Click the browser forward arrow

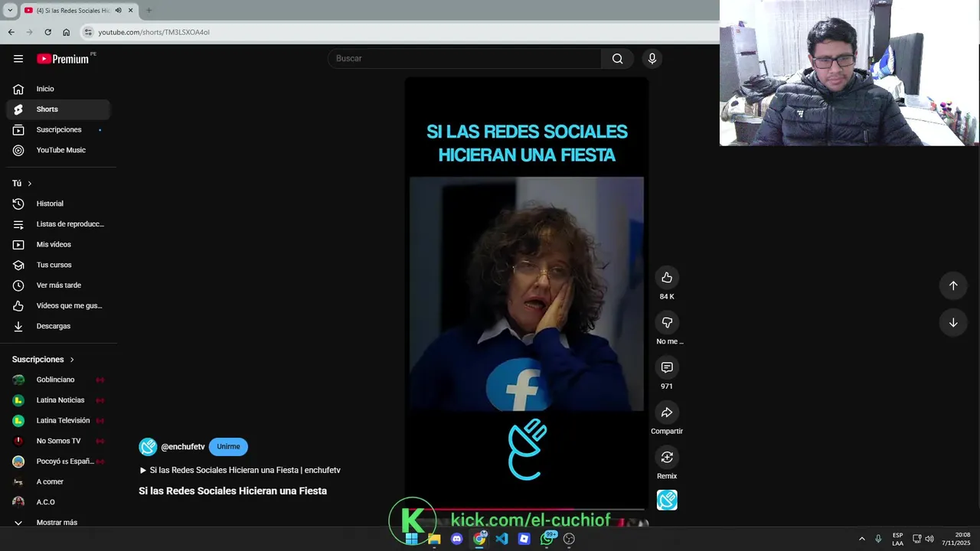29,32
